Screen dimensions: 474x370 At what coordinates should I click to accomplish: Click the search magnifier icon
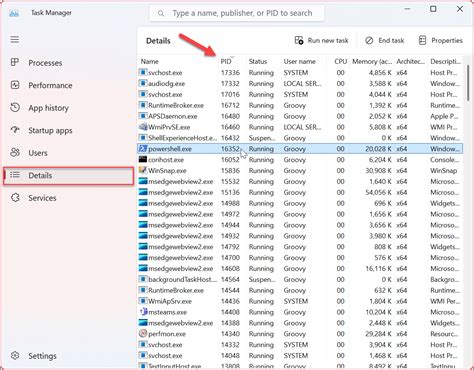161,13
